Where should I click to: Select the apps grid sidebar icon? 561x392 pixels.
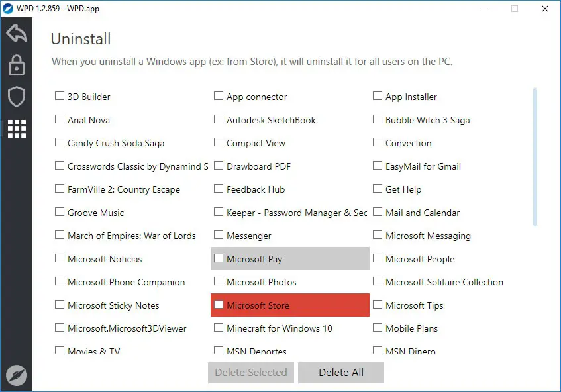tap(16, 128)
